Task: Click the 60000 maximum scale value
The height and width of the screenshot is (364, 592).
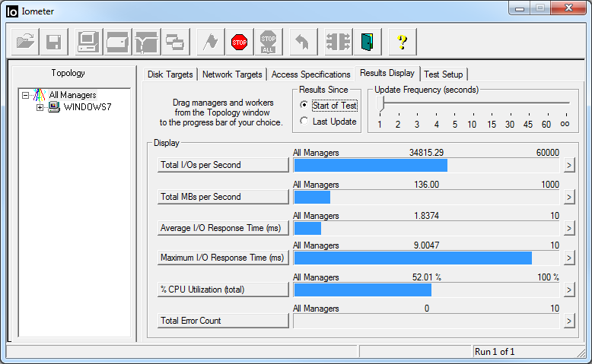Action: point(547,153)
